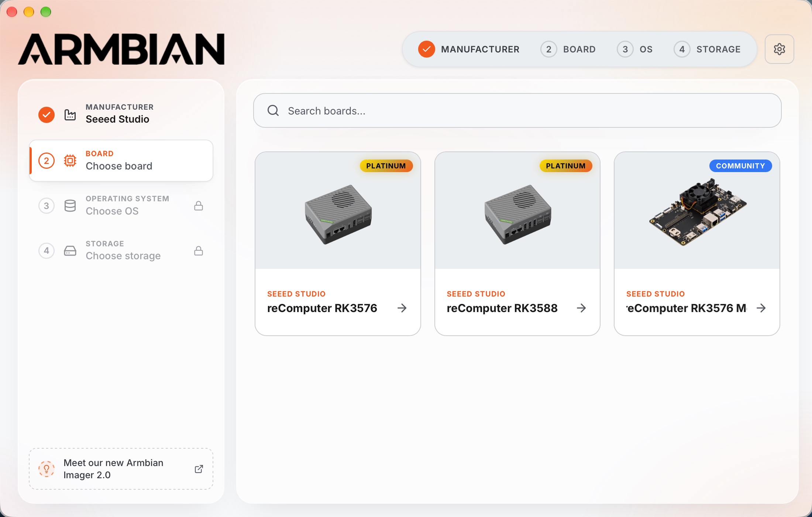Select OS step in top stepper
The image size is (812, 517).
point(635,49)
